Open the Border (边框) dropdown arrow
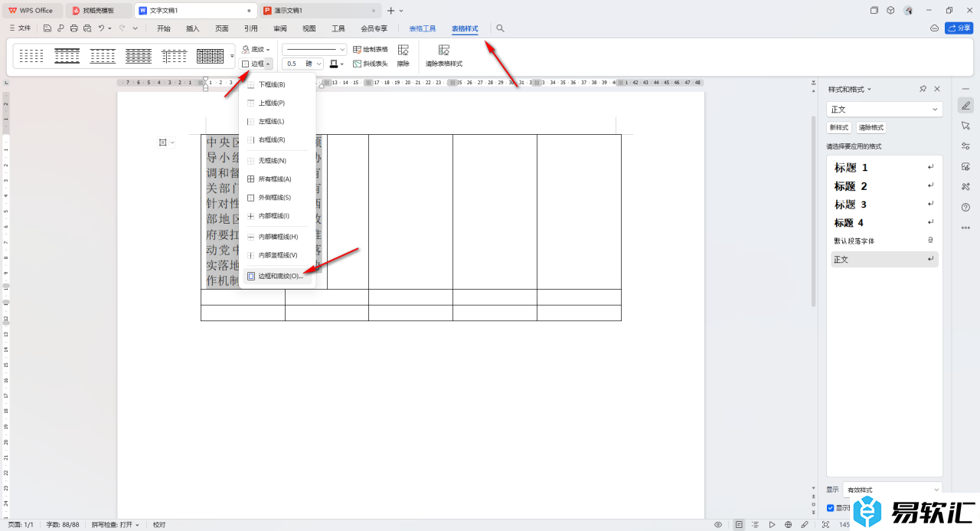This screenshot has width=980, height=531. pos(268,64)
